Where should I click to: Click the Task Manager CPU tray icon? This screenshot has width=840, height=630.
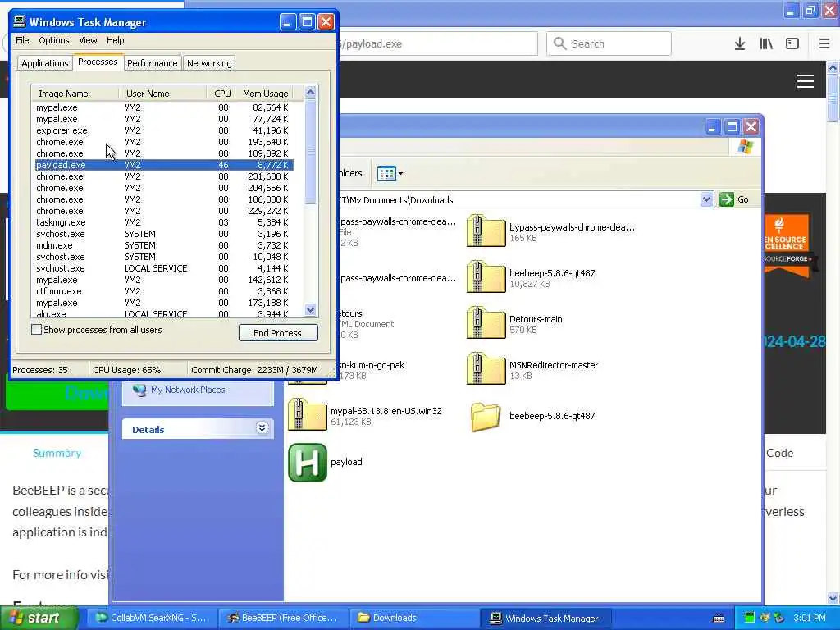click(x=750, y=618)
